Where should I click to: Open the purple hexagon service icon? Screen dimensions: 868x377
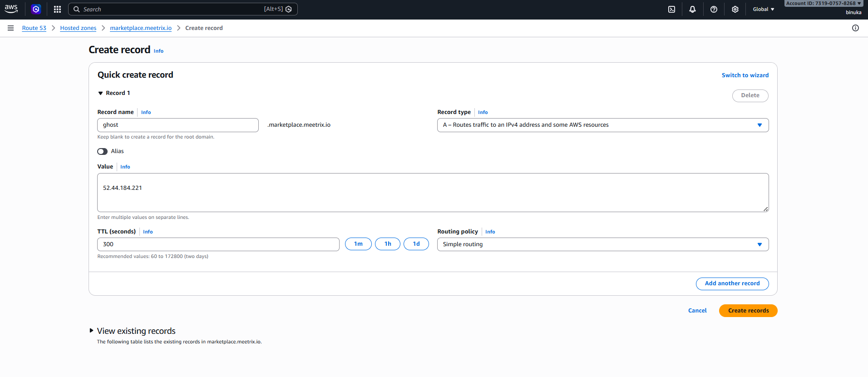click(x=36, y=9)
